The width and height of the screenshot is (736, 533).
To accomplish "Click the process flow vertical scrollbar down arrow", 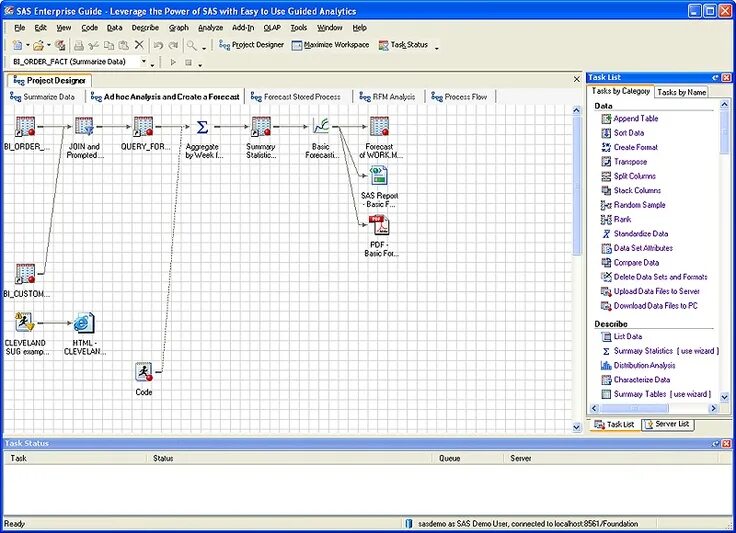I will pos(577,427).
